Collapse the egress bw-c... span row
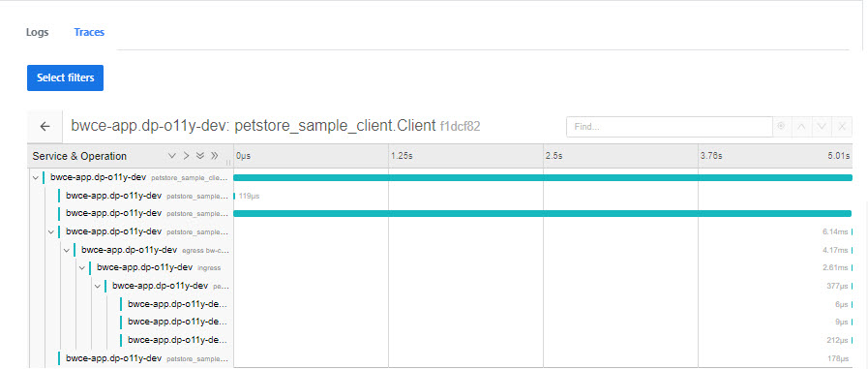This screenshot has width=868, height=369. coord(67,250)
